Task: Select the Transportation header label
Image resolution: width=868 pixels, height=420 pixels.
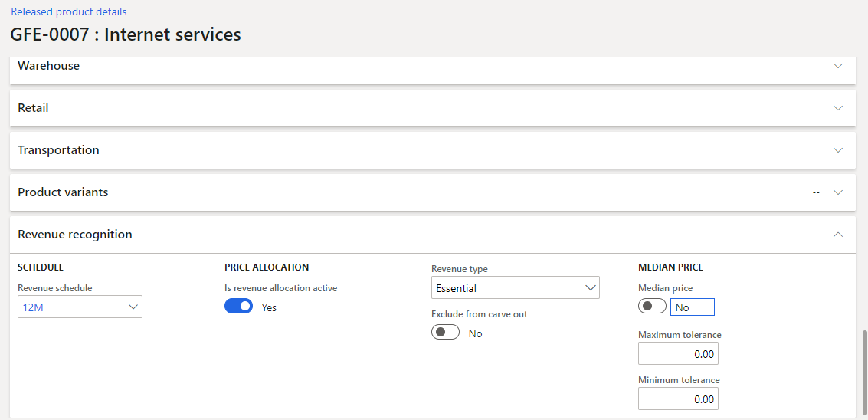Action: point(58,150)
